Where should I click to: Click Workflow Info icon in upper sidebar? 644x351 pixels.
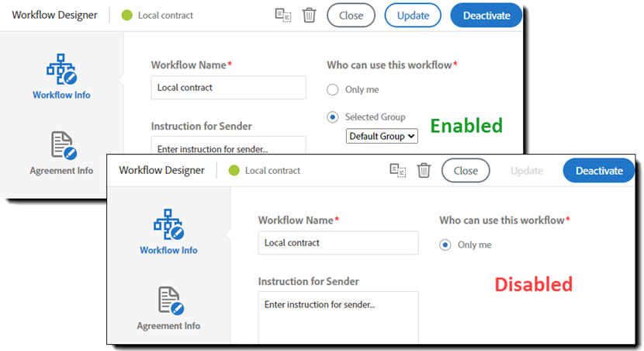click(61, 70)
